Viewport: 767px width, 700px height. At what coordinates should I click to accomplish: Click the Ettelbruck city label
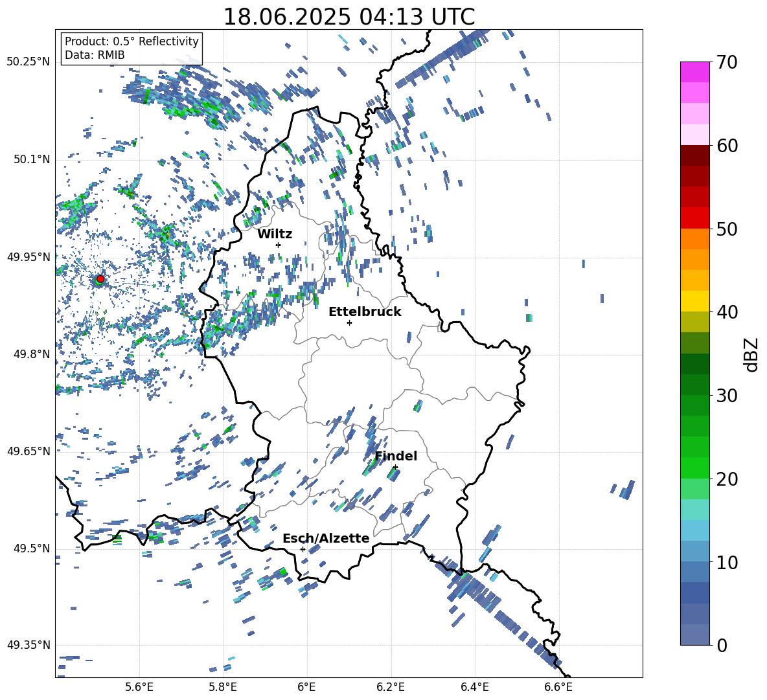tap(365, 312)
